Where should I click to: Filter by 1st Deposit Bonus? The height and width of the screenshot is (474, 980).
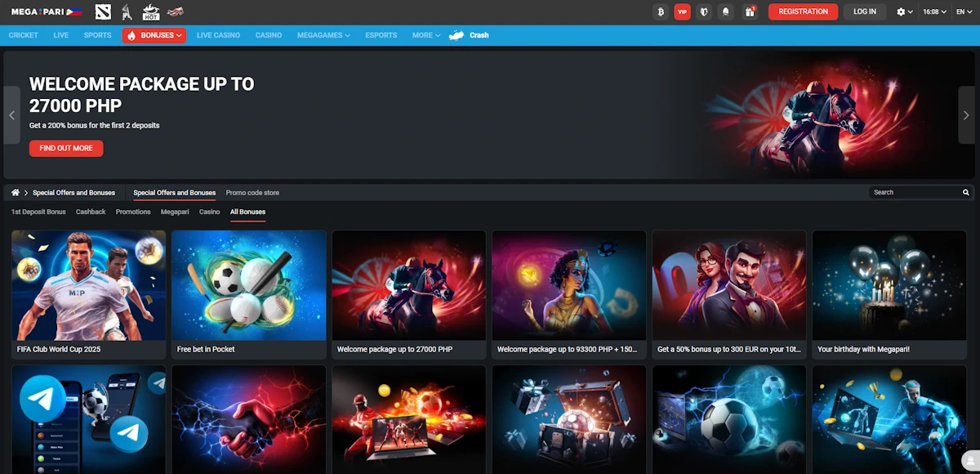(38, 212)
